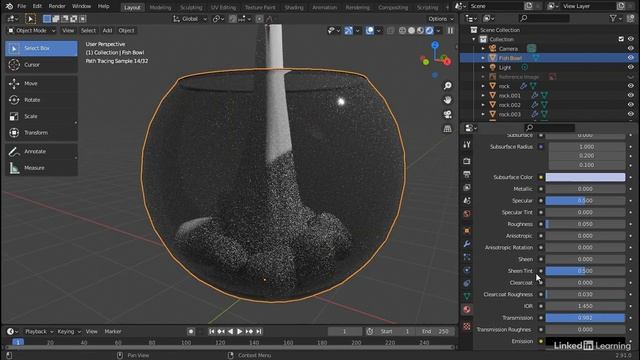This screenshot has width=640, height=360.
Task: Open the viewport Select menu
Action: [88, 31]
